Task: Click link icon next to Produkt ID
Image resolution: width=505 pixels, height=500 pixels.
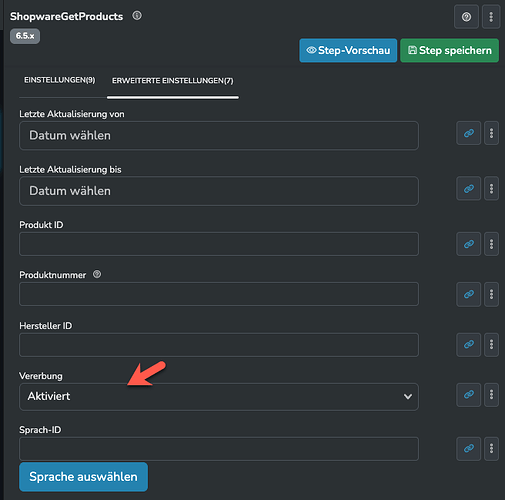Action: click(469, 244)
